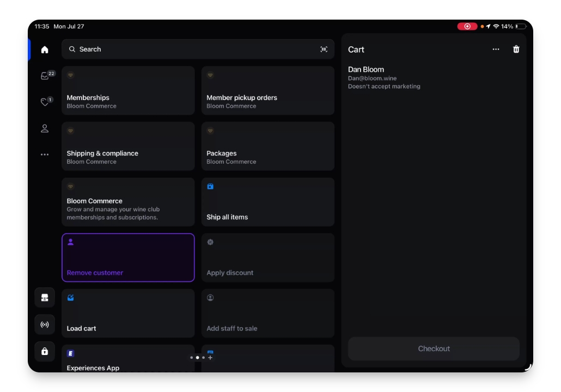Switch to the first tile page dot
The image size is (561, 392).
click(x=191, y=358)
